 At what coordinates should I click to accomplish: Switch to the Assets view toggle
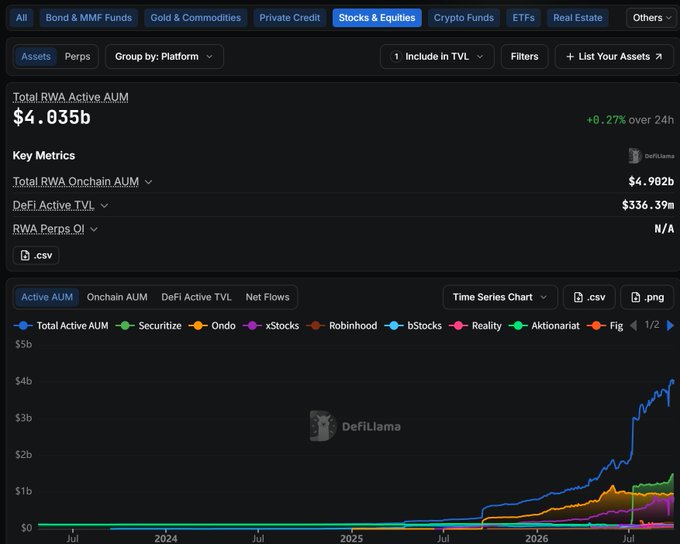tap(36, 56)
